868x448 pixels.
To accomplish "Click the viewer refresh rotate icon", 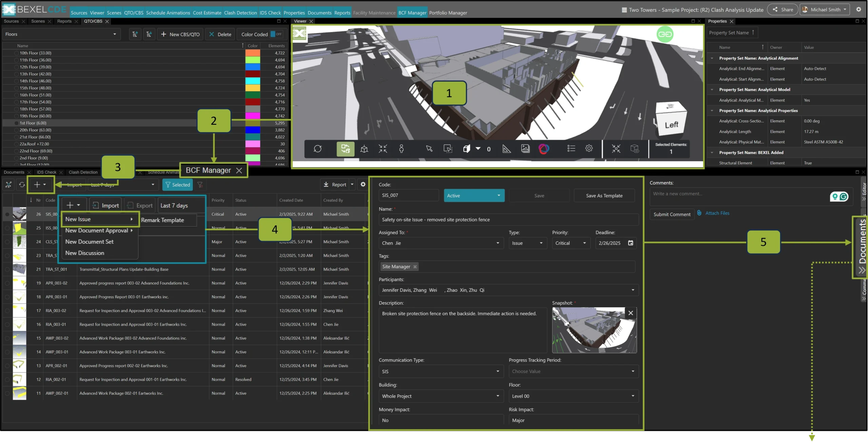I will coord(318,149).
